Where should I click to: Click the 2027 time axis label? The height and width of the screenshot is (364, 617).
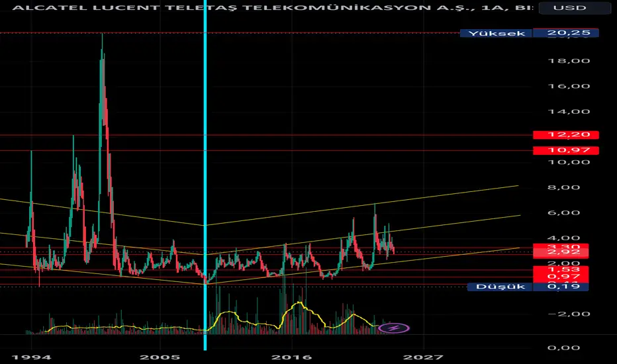424,357
